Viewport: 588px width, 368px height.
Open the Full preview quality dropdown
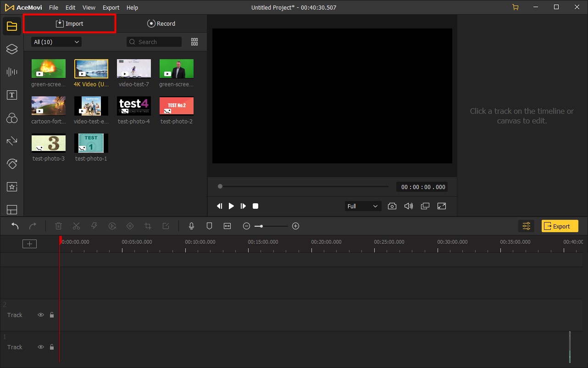(362, 206)
